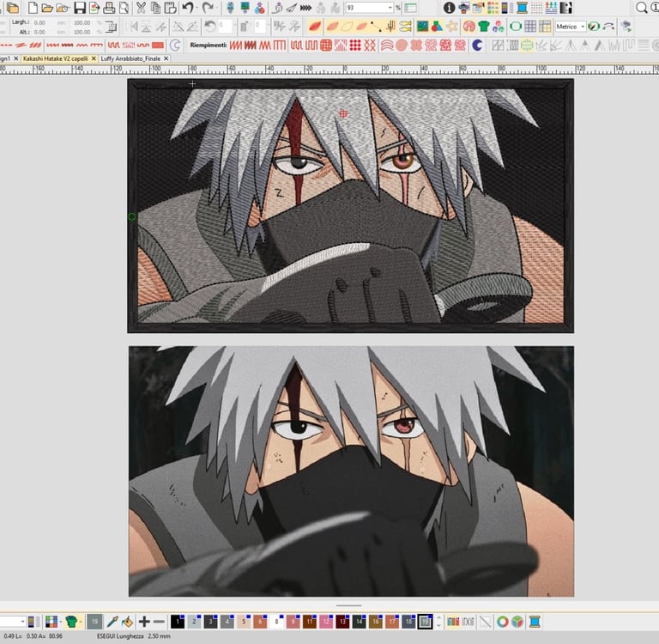Select white color swatch 8

276,622
